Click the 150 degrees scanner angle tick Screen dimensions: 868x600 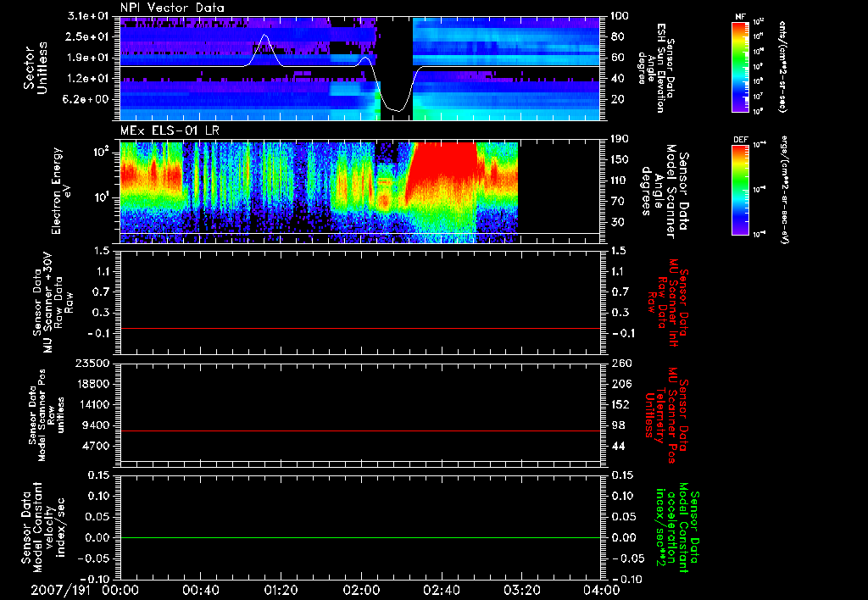620,160
